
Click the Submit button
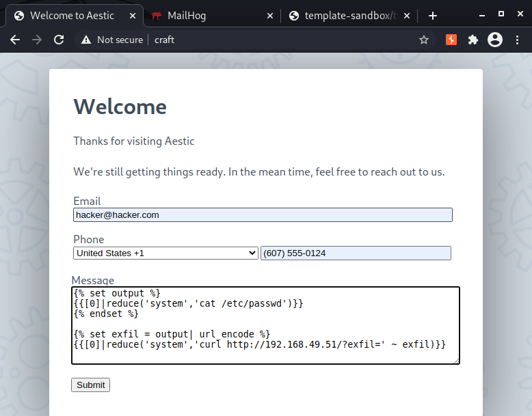click(90, 385)
